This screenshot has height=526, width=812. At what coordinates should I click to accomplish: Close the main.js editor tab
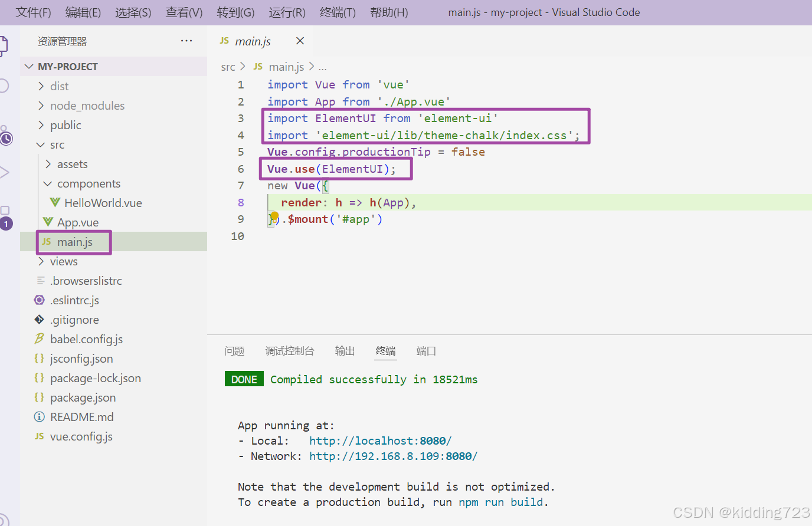point(300,41)
